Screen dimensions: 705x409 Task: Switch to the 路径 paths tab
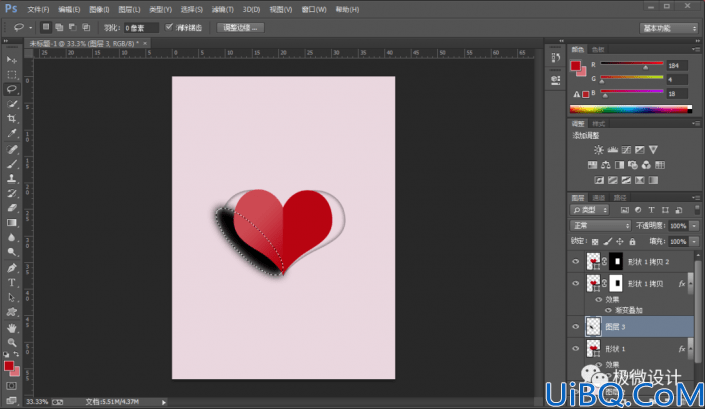click(620, 198)
